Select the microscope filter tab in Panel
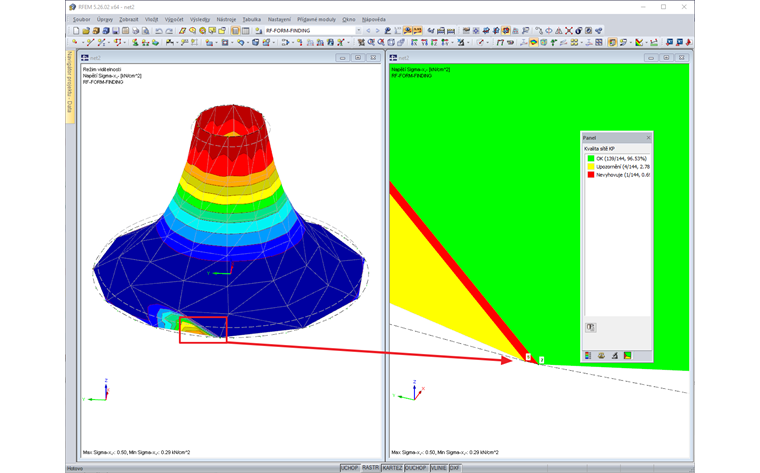The image size is (760, 473). [615, 356]
